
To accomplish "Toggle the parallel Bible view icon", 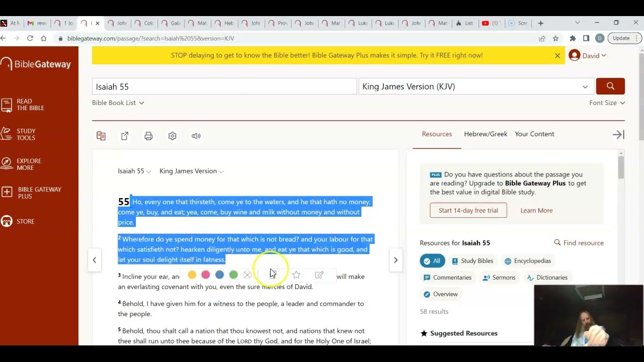I will coord(101,136).
